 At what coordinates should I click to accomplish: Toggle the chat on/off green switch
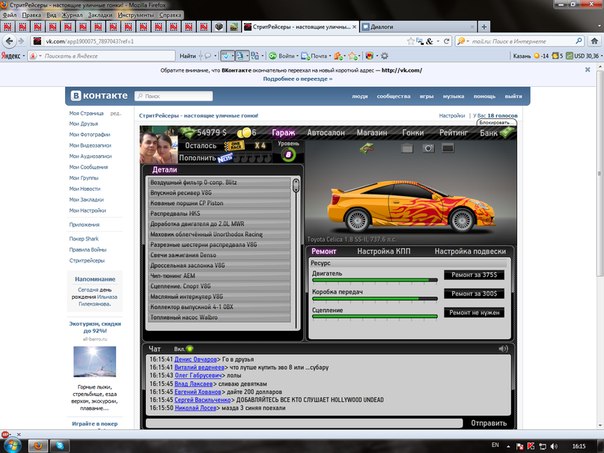pos(190,349)
